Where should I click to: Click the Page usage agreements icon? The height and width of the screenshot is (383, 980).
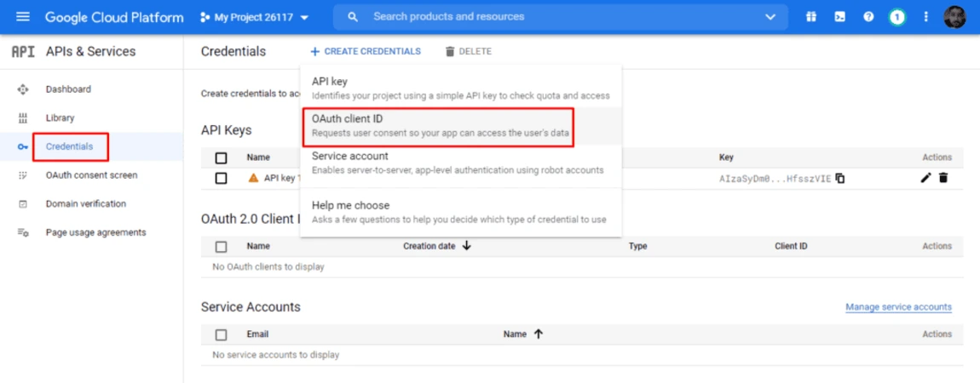(23, 232)
